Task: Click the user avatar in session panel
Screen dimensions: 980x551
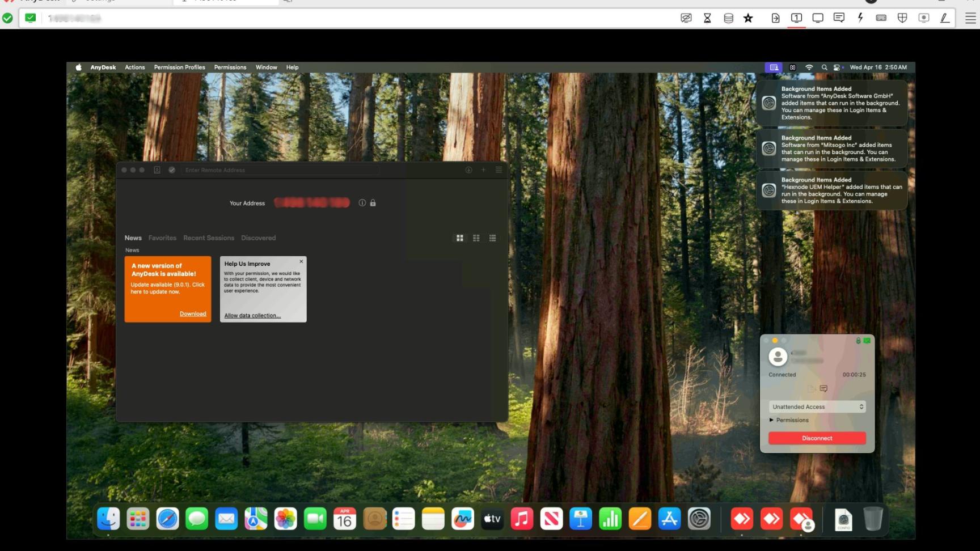Action: [x=778, y=357]
